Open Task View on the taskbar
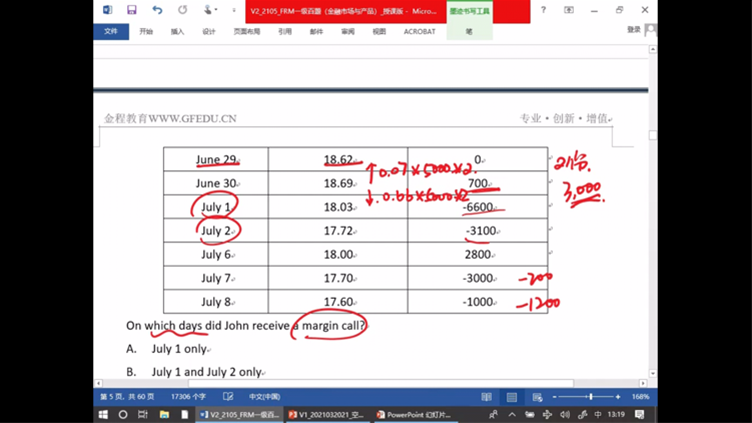The height and width of the screenshot is (423, 752). (x=143, y=414)
